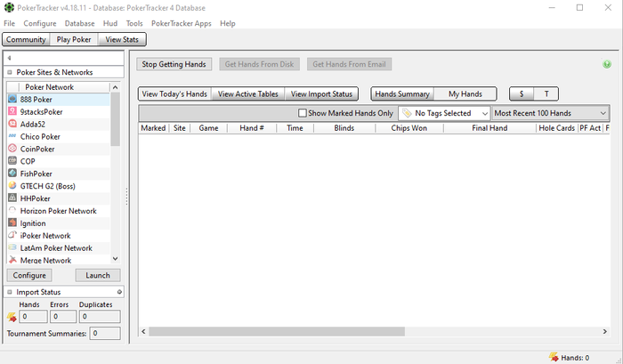Open the Configure menu
Screen dimensions: 623x364
40,23
